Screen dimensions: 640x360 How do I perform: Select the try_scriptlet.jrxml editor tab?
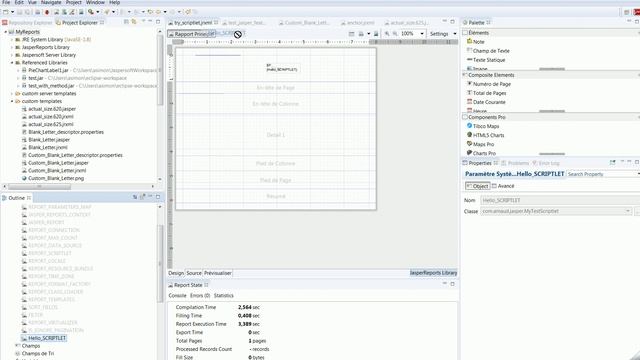pos(193,22)
